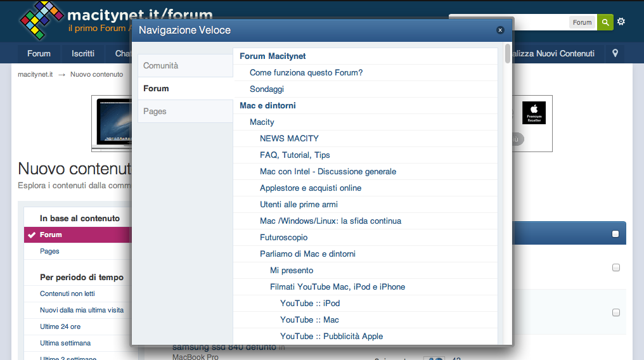The height and width of the screenshot is (360, 644).
Task: Open 'Come funziona questo Forum?' link
Action: point(306,73)
